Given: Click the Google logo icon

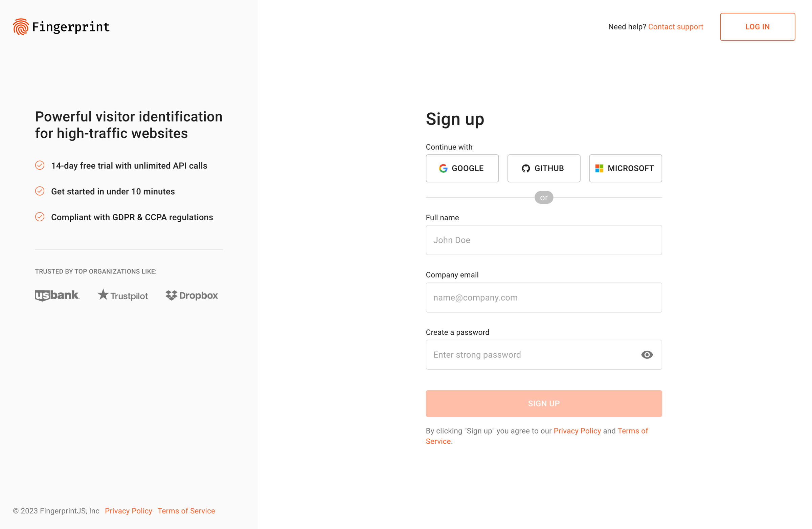Looking at the screenshot, I should point(443,168).
